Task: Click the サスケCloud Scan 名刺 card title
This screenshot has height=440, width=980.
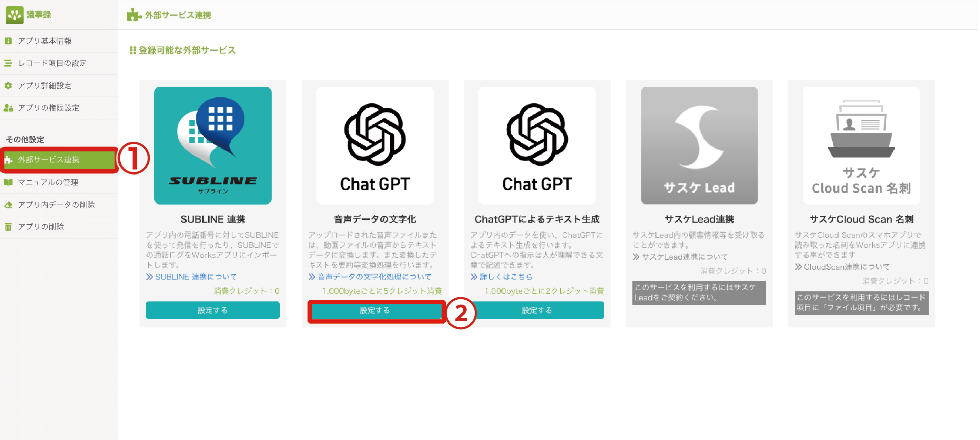Action: 861,219
